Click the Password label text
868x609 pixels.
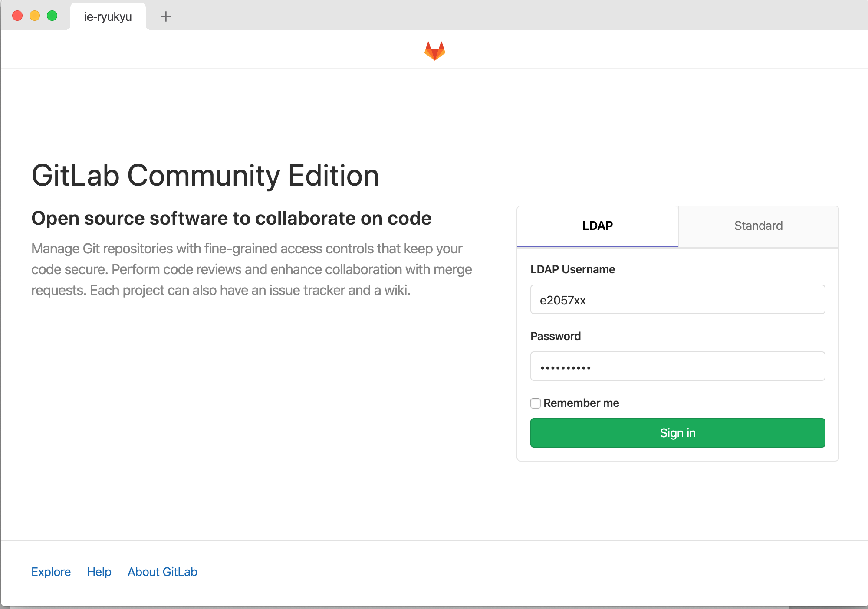click(x=556, y=336)
